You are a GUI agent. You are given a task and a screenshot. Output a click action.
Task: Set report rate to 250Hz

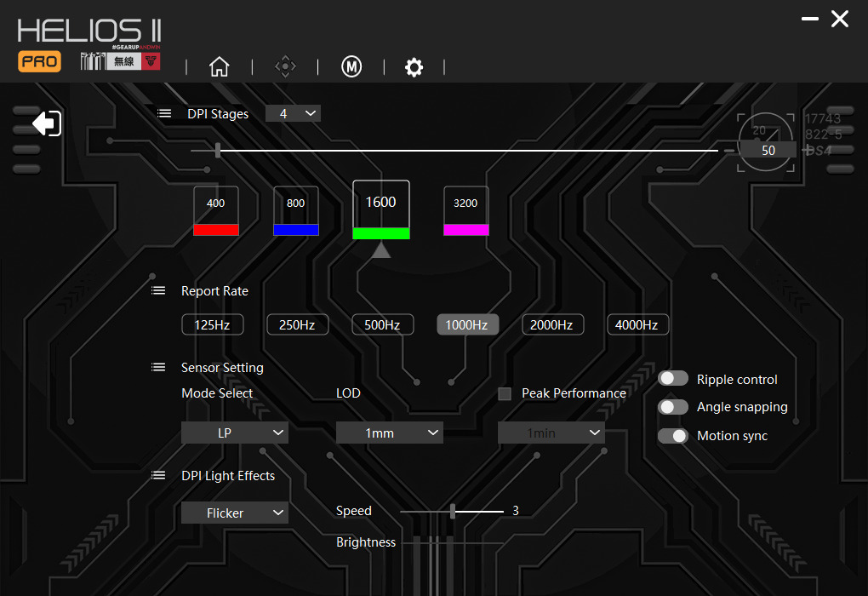(x=297, y=324)
